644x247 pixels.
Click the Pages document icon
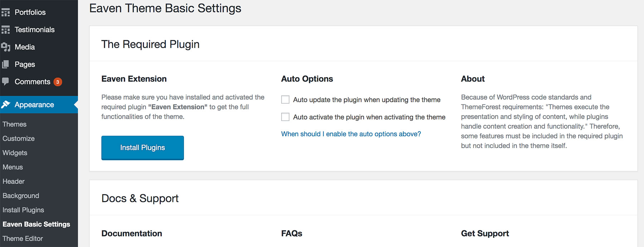[x=6, y=64]
